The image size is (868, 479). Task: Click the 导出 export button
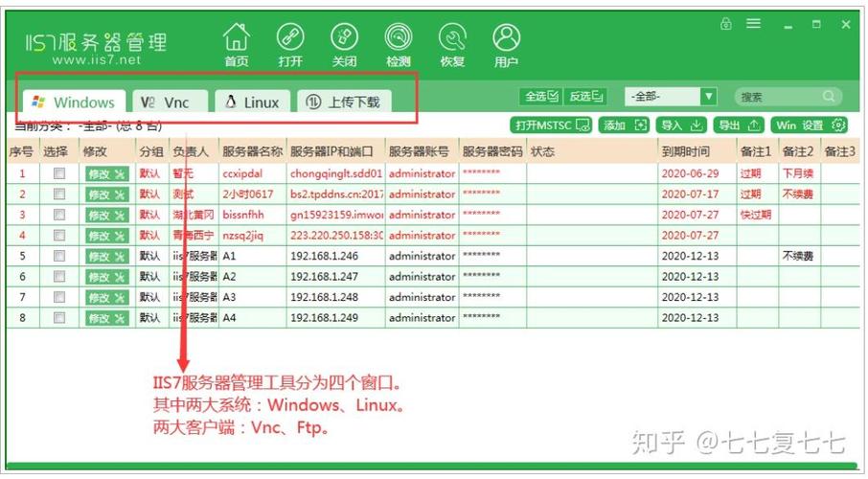[739, 125]
